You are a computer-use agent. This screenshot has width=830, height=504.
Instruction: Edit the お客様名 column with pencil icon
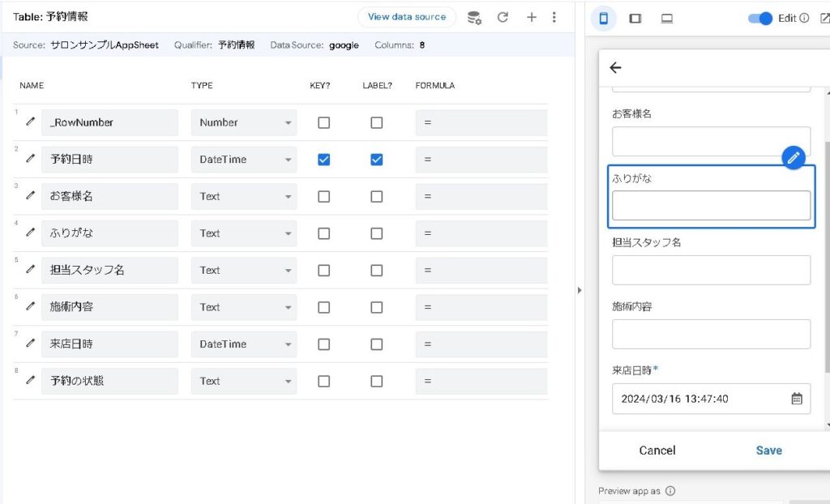[30, 195]
